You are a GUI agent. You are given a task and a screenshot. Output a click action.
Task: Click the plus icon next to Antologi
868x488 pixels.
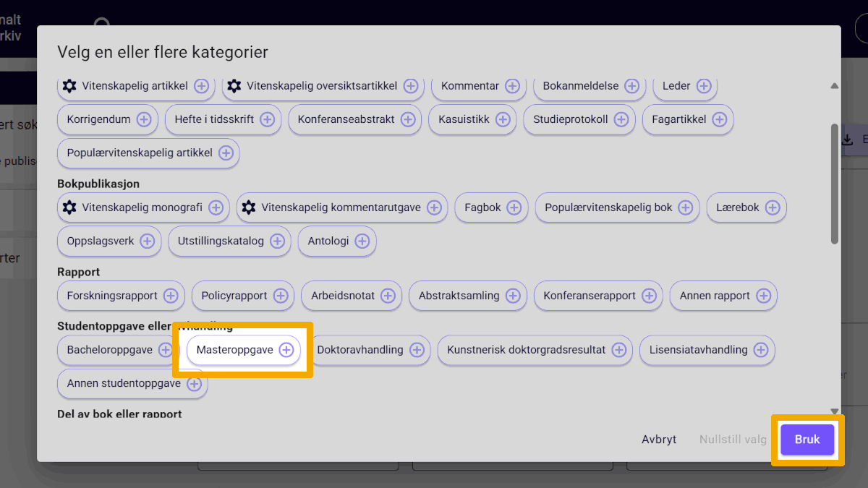pyautogui.click(x=362, y=241)
